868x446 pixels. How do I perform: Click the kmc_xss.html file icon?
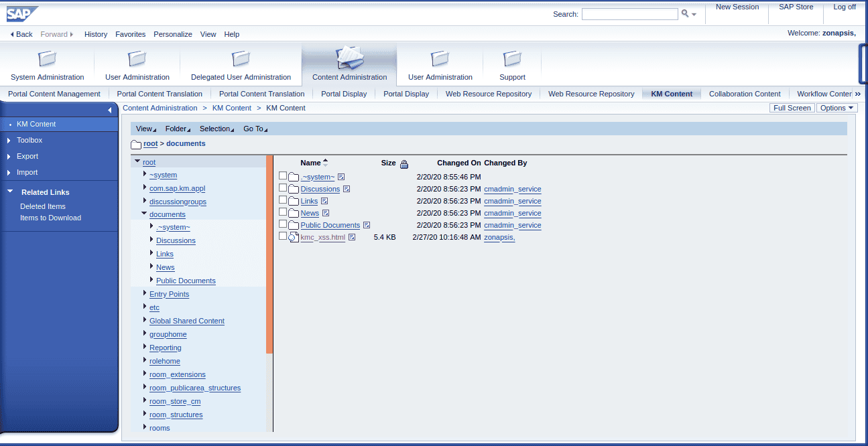tap(293, 237)
